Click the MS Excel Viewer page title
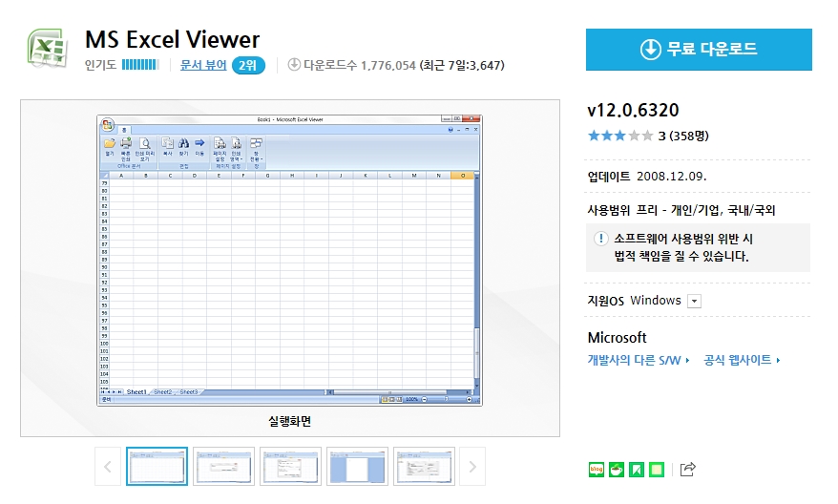The height and width of the screenshot is (504, 838). pyautogui.click(x=172, y=40)
